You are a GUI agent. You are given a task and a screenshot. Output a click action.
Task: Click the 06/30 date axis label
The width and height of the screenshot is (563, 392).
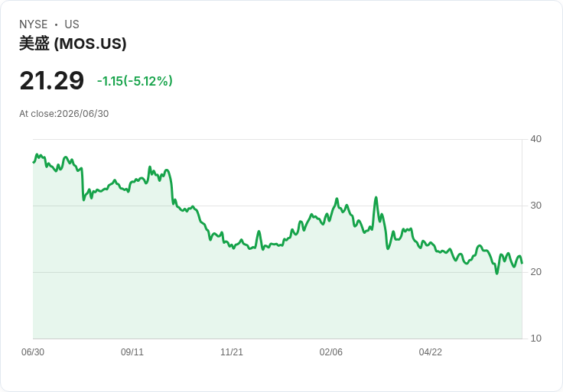click(x=33, y=352)
